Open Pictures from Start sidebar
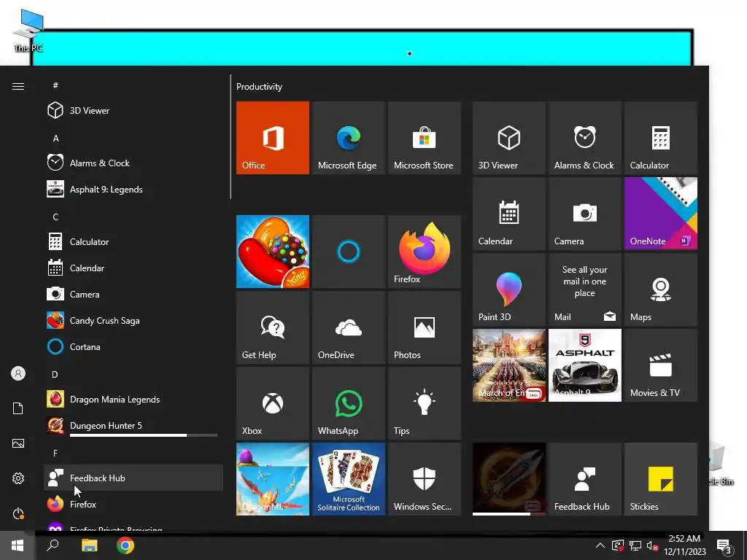The height and width of the screenshot is (560, 747). pos(18,443)
